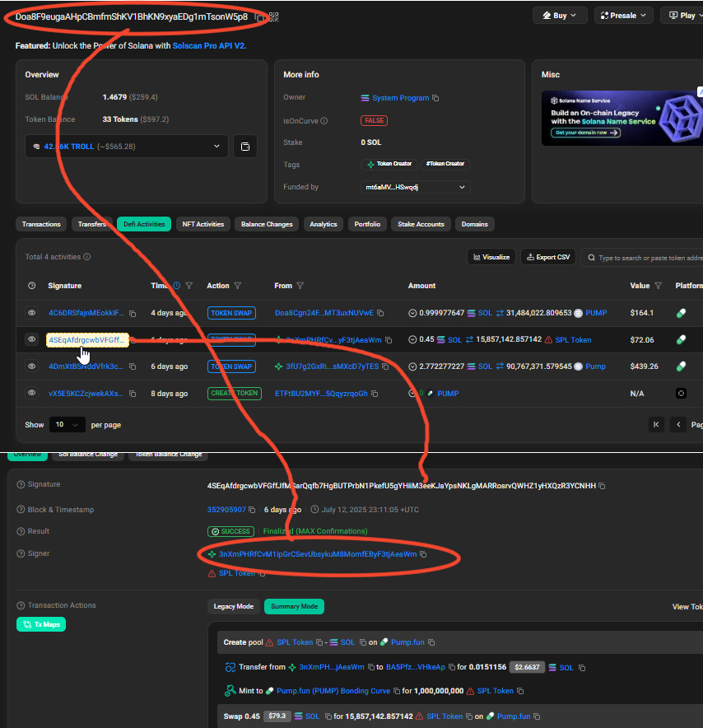Click the platform icon in the CREATE TOKEN row
Viewport: 703px width, 728px height.
(681, 394)
